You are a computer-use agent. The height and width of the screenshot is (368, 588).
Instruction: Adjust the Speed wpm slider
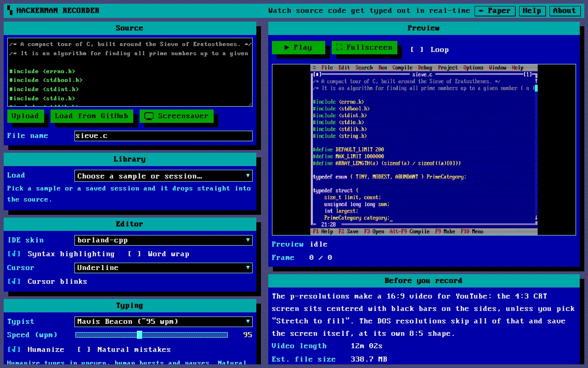click(x=152, y=335)
